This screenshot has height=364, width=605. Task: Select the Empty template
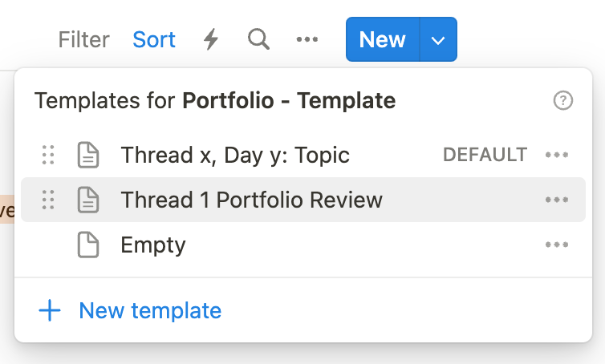[x=152, y=245]
